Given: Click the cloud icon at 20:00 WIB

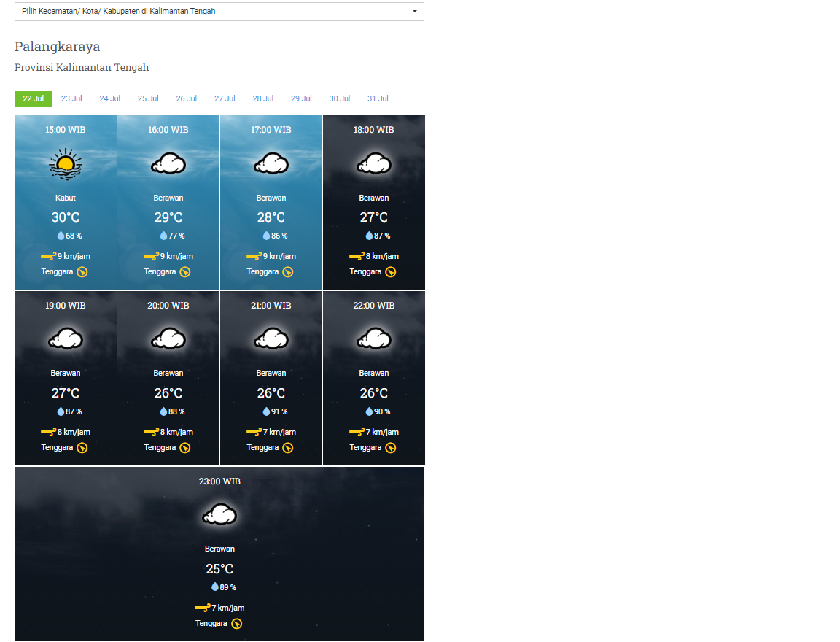Looking at the screenshot, I should (168, 339).
